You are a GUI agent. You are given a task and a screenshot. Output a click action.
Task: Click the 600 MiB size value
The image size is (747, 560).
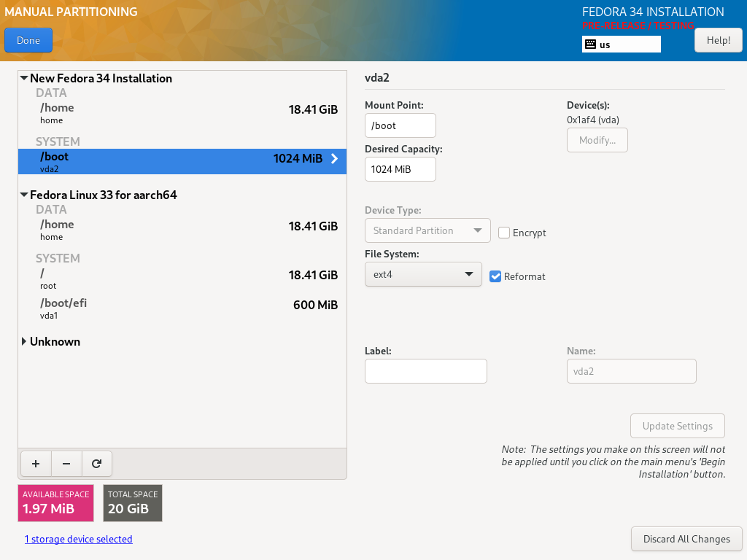pyautogui.click(x=315, y=305)
